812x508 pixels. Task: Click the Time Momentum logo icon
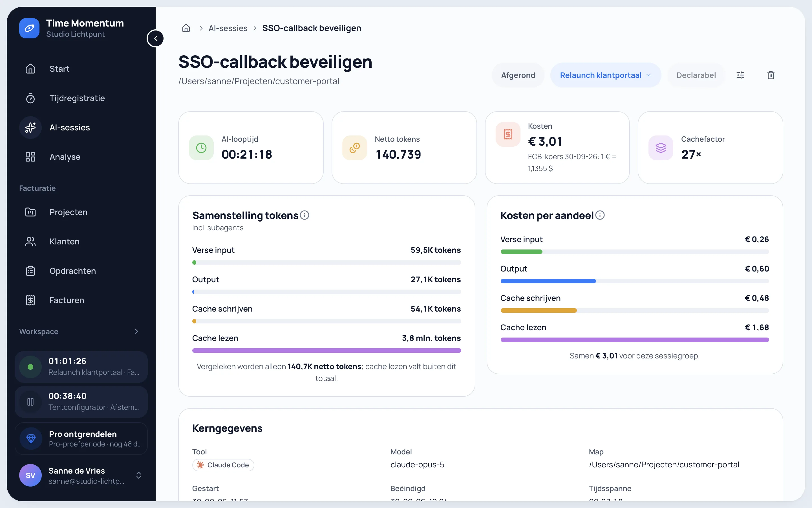[29, 28]
